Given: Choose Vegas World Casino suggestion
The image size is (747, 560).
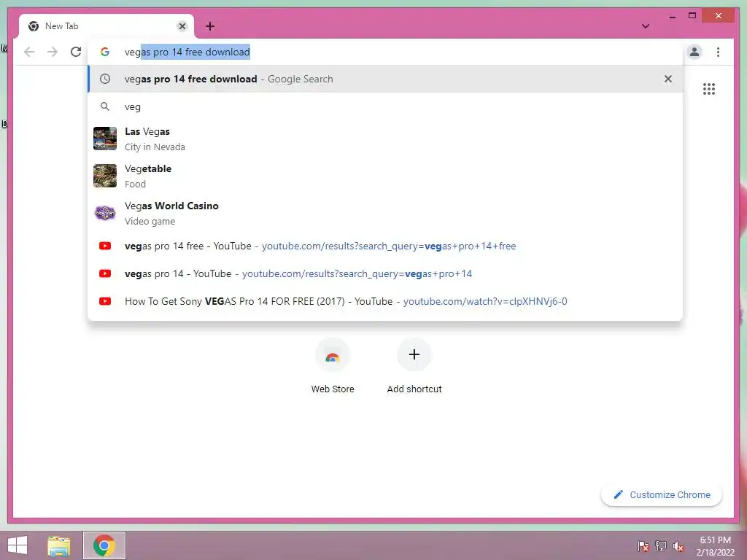Looking at the screenshot, I should coord(385,213).
